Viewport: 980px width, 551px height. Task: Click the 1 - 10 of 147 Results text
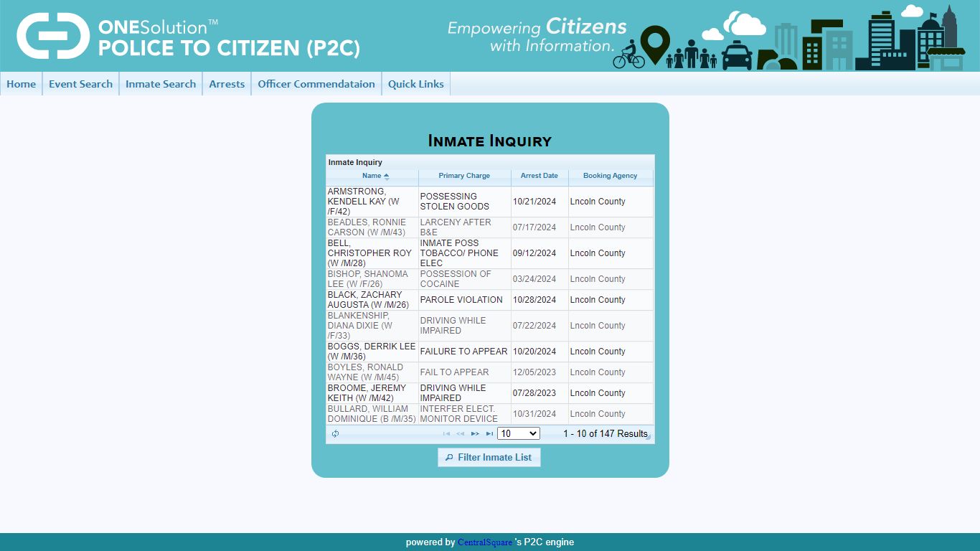pyautogui.click(x=606, y=433)
